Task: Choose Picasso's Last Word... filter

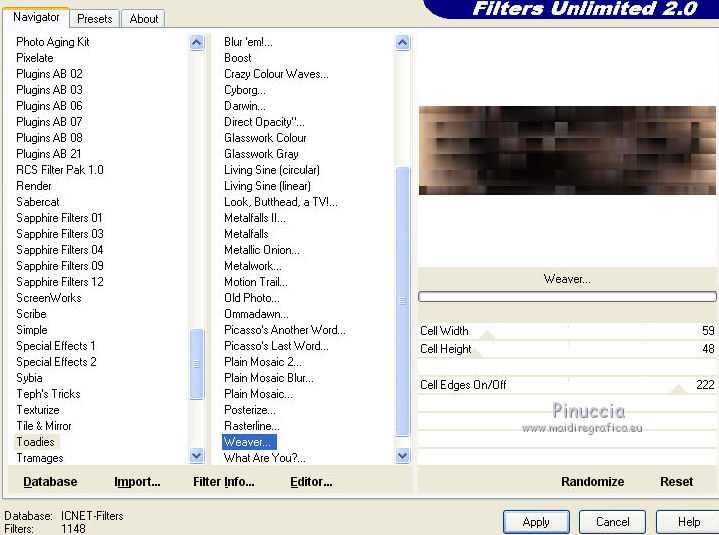Action: click(x=276, y=346)
